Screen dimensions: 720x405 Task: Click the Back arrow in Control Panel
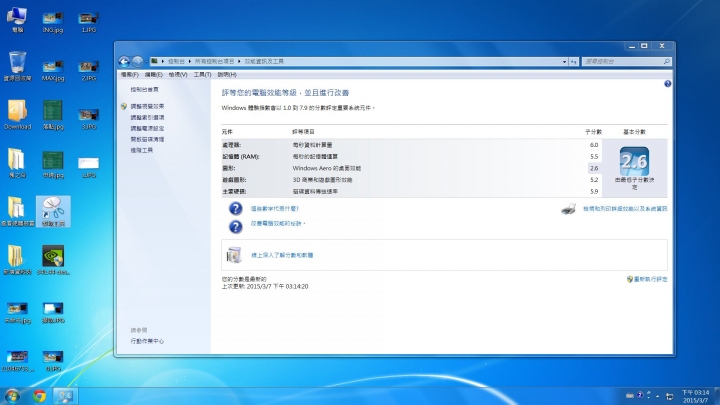124,61
